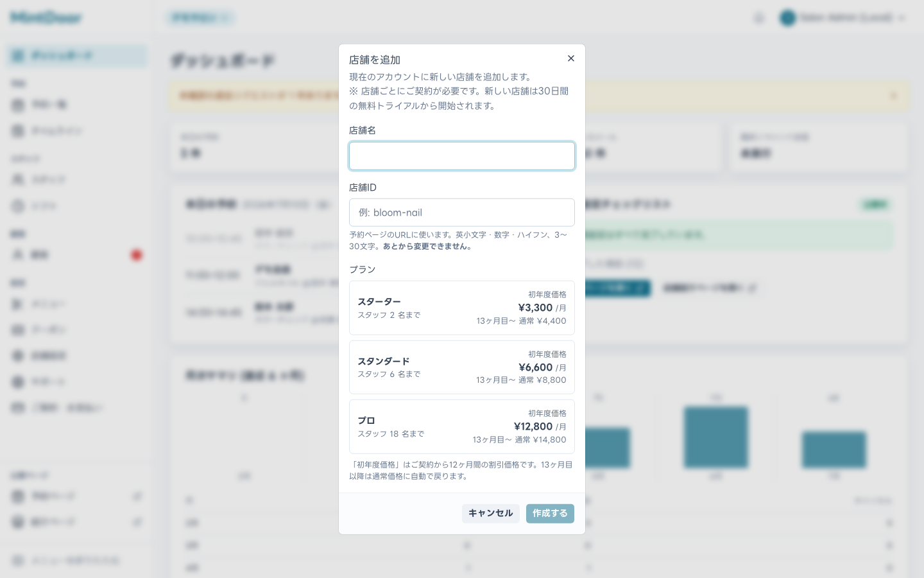Click the 13ヶ月目〜 通常 ¥14,800 text
Screen dimensions: 924x578
click(x=520, y=440)
